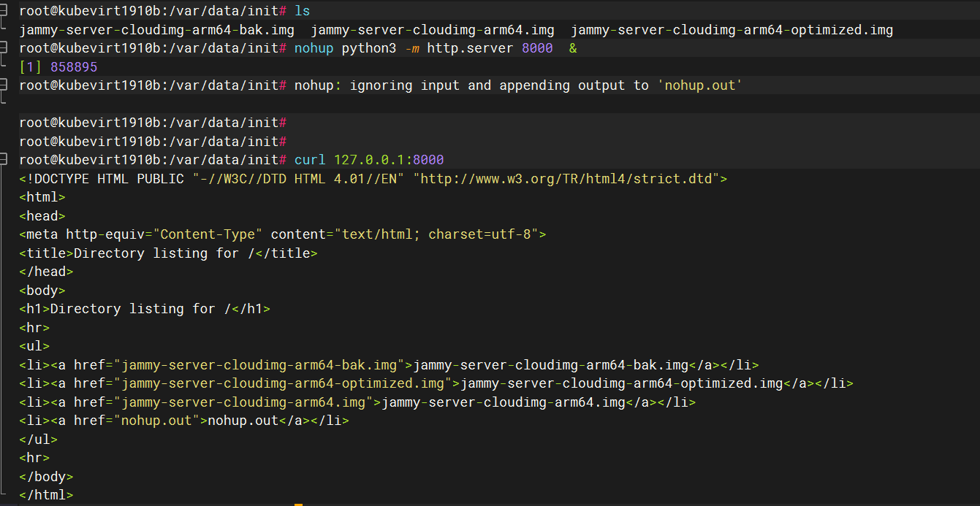
Task: Click the closing </ul> tag line
Action: (38, 440)
